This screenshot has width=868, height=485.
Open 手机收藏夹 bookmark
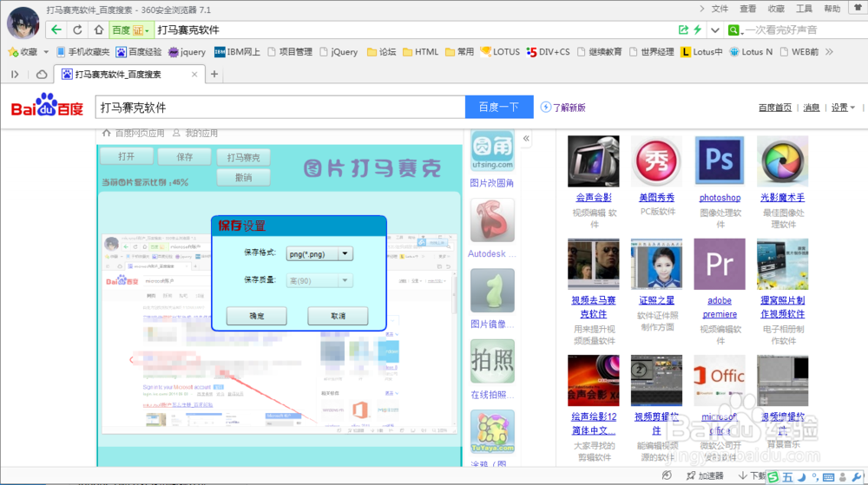pyautogui.click(x=82, y=52)
